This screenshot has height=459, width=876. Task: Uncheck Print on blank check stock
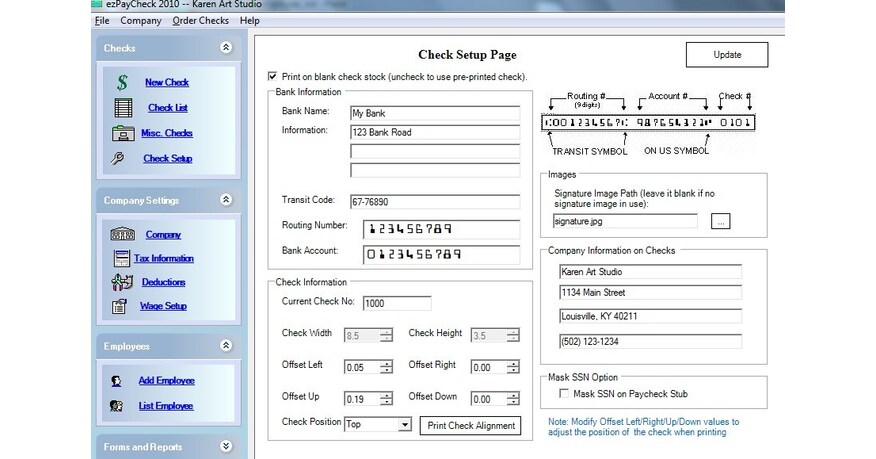[273, 76]
